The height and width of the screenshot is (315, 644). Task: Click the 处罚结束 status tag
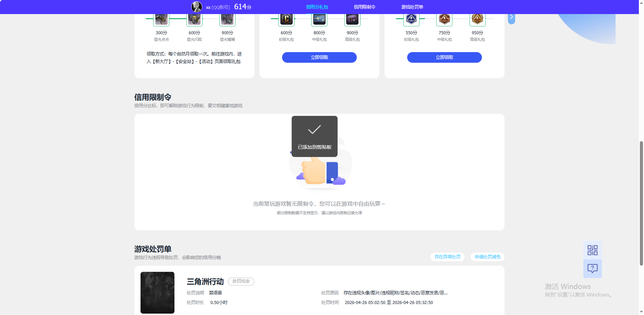(241, 281)
